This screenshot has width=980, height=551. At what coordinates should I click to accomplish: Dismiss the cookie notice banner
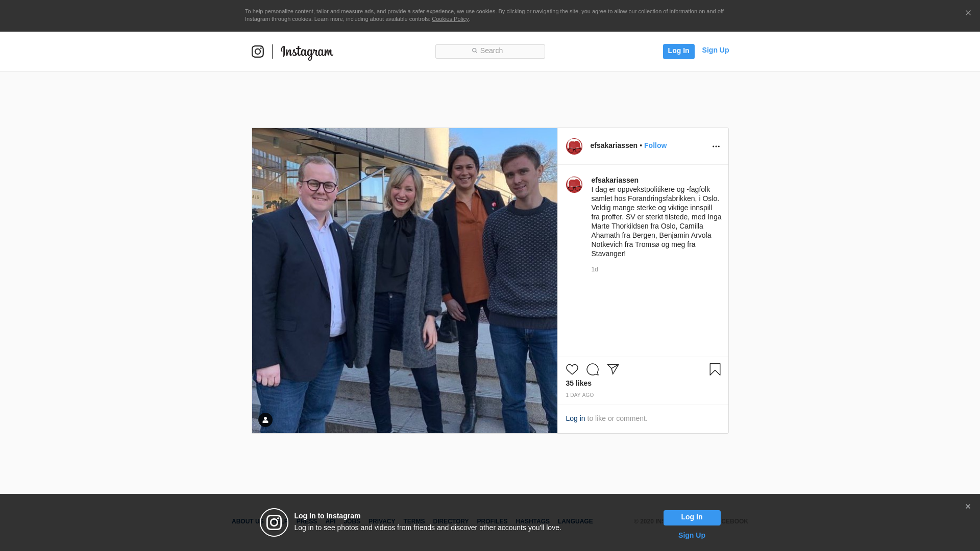[968, 13]
